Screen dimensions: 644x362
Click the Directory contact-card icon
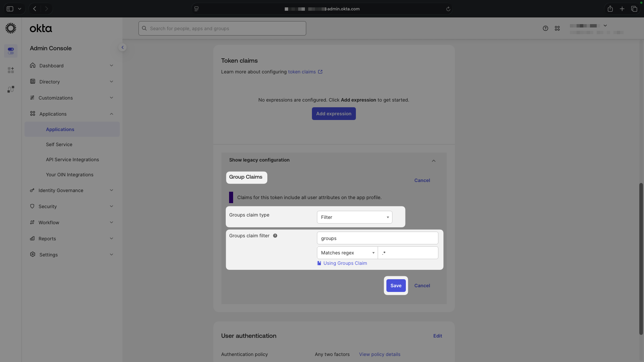(x=32, y=81)
